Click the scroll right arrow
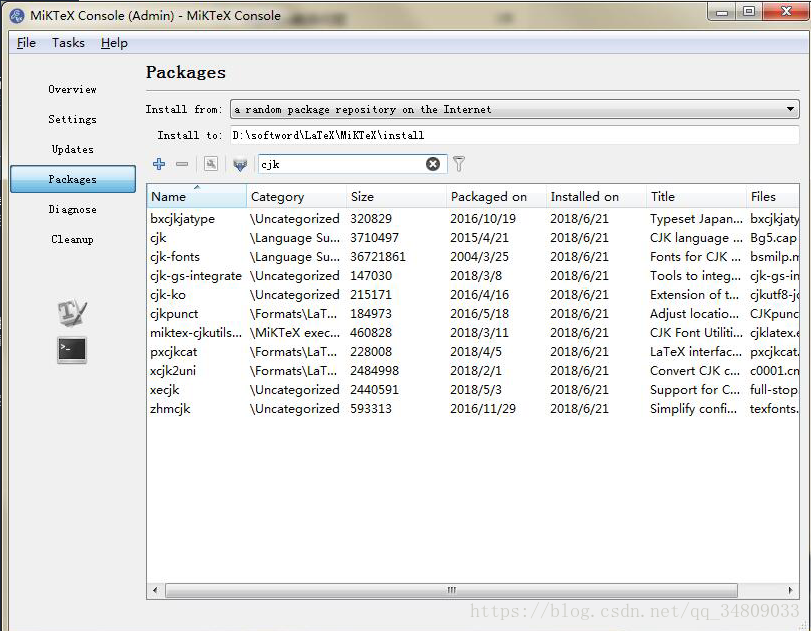811x631 pixels. click(x=790, y=590)
